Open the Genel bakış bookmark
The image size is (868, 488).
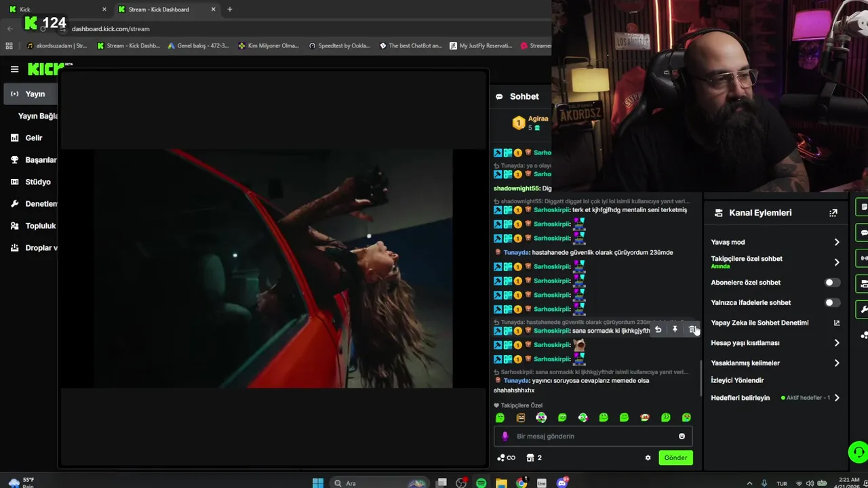pos(197,46)
